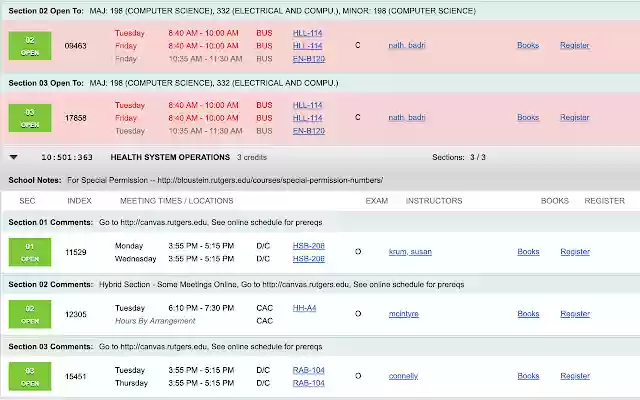Click HEALTH SYSTEM OPERATIONS course title
Screen dimensions: 640x400
[170, 157]
